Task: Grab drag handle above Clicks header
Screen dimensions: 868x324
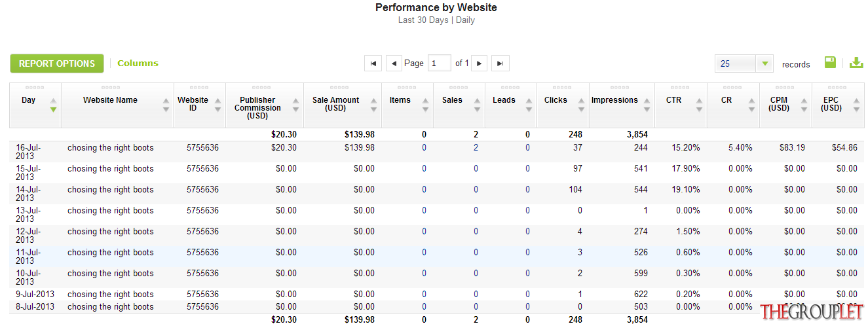Action: (563, 87)
